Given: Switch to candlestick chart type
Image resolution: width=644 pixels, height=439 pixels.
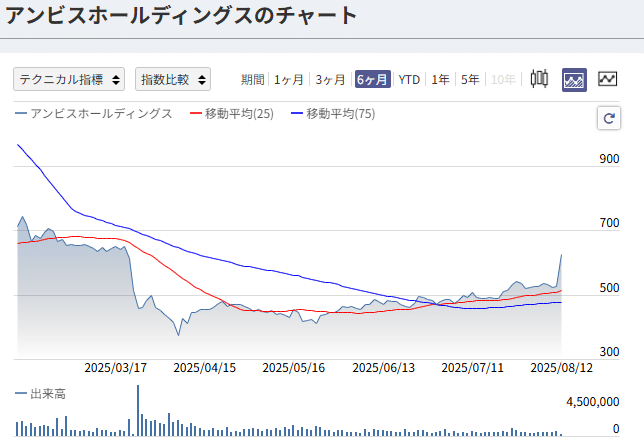Looking at the screenshot, I should tap(539, 79).
